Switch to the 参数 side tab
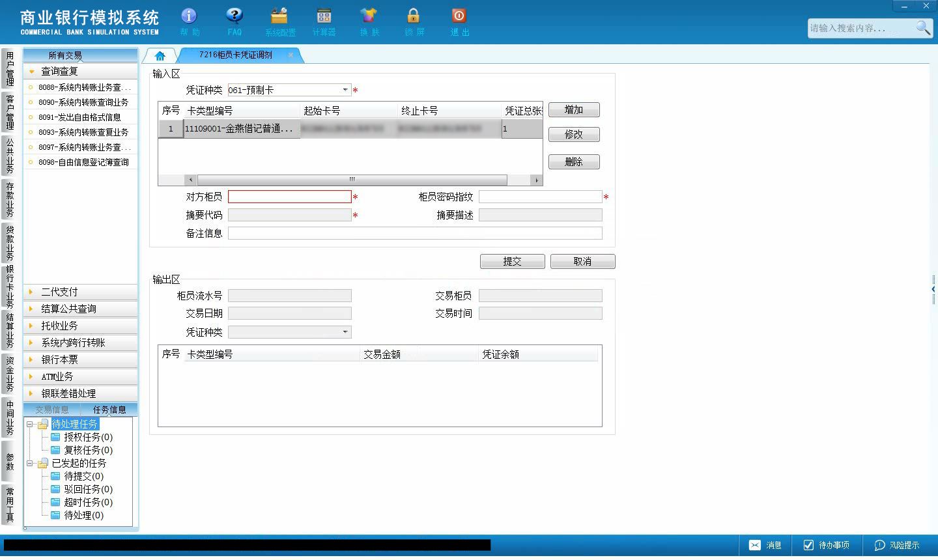This screenshot has height=560, width=938. [x=9, y=461]
